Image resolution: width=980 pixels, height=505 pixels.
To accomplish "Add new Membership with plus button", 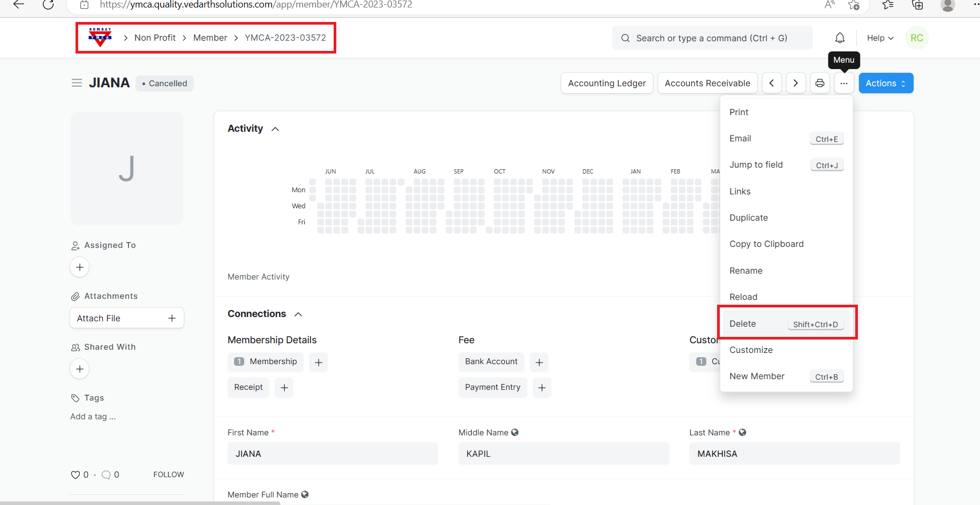I will pyautogui.click(x=319, y=363).
